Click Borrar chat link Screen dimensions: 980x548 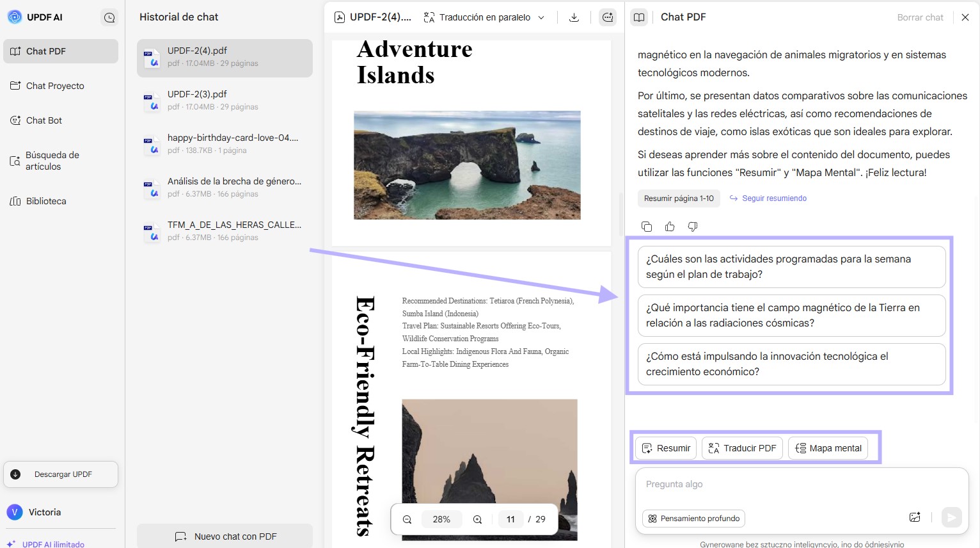[920, 17]
